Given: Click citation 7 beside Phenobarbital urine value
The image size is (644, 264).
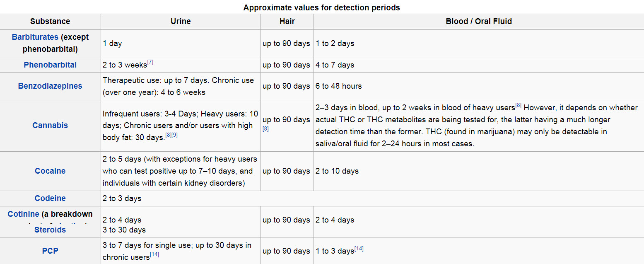Looking at the screenshot, I should [x=150, y=63].
